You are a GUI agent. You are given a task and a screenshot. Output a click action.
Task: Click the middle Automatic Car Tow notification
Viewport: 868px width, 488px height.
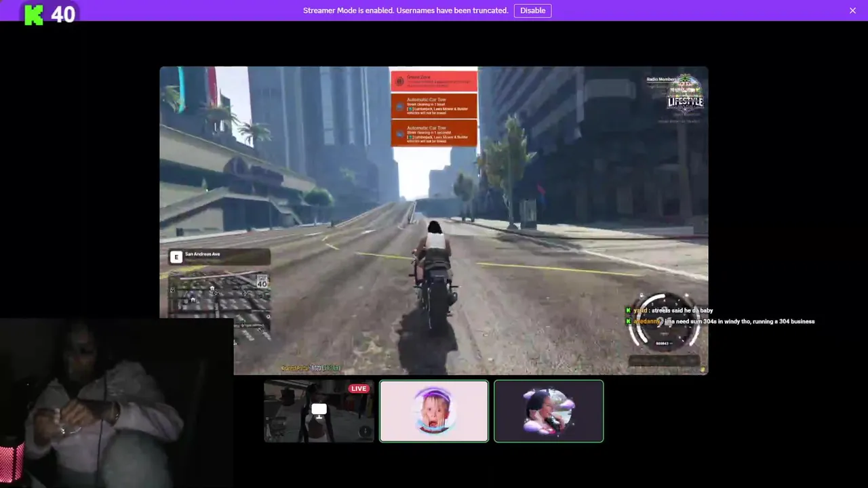coord(434,106)
